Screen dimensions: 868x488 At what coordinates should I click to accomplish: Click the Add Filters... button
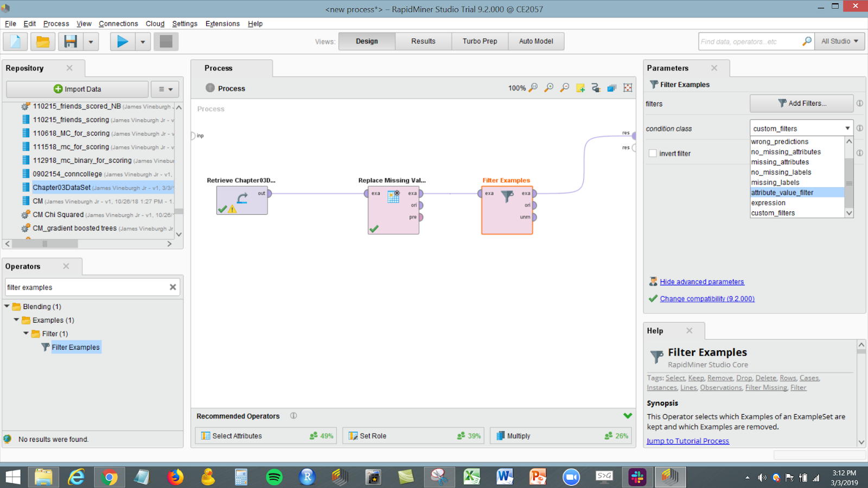(x=802, y=103)
